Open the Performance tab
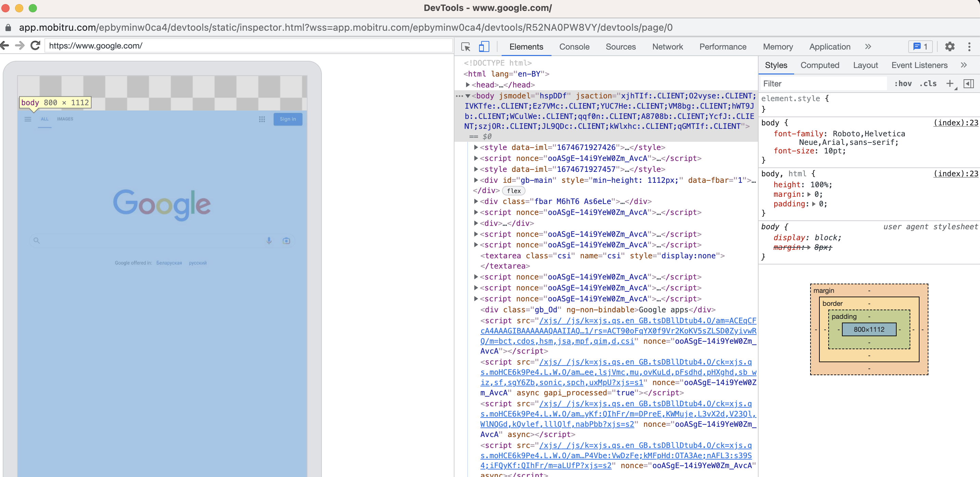This screenshot has width=980, height=477. tap(722, 46)
